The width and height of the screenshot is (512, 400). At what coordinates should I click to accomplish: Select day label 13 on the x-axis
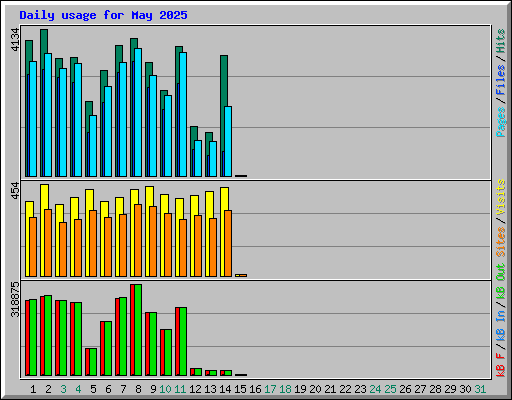coord(210,389)
